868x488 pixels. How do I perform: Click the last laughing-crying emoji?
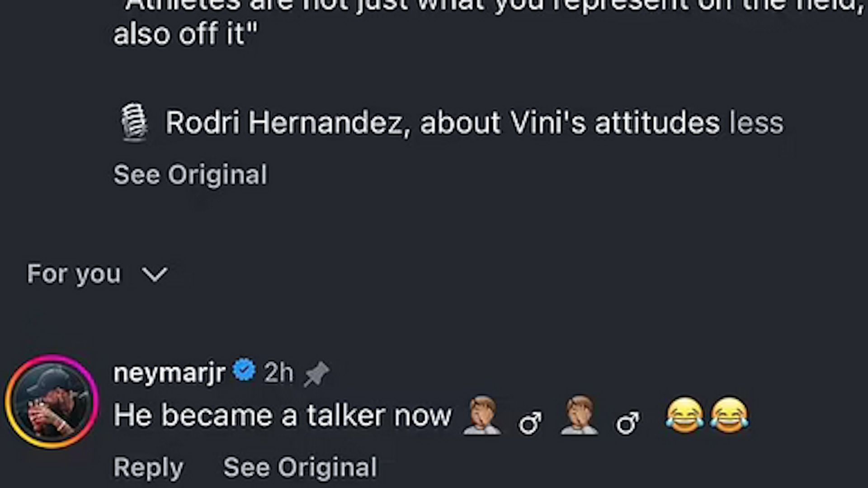coord(729,416)
